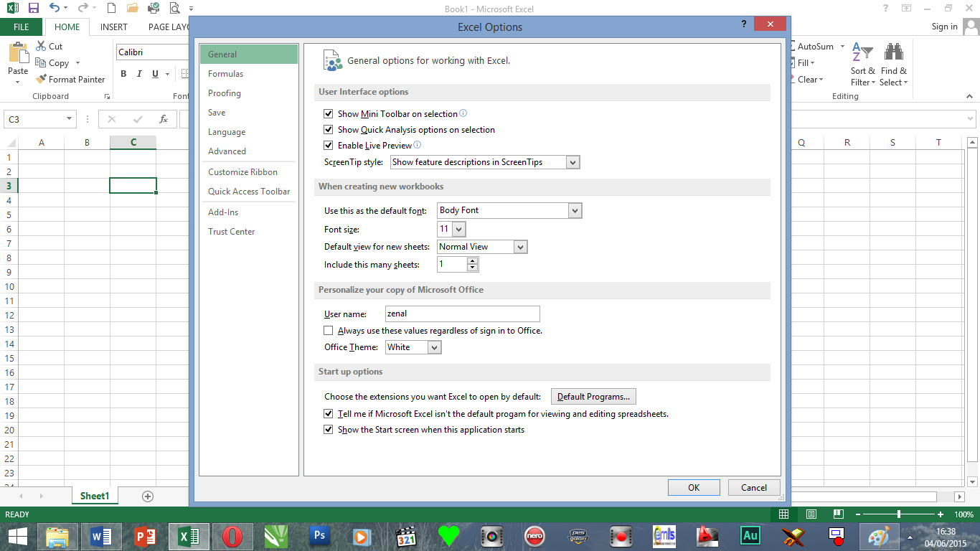Click the Open folder icon in Excel's title bar
Image resolution: width=980 pixels, height=551 pixels.
click(x=132, y=9)
